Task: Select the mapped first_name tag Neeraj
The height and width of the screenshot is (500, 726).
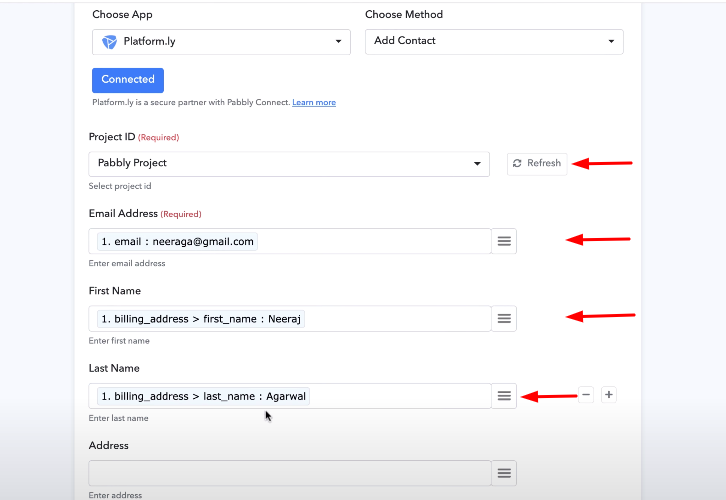Action: (201, 319)
